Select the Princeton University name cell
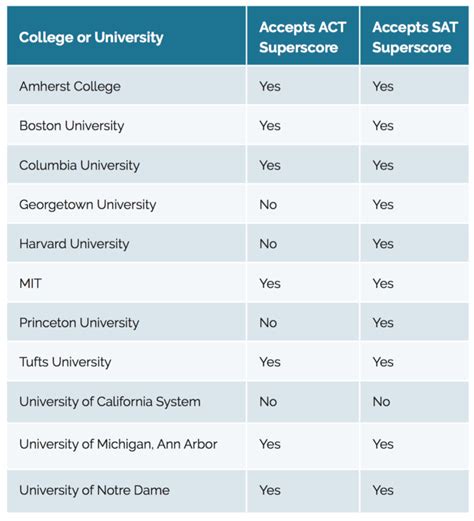This screenshot has height=521, width=474. coord(126,322)
